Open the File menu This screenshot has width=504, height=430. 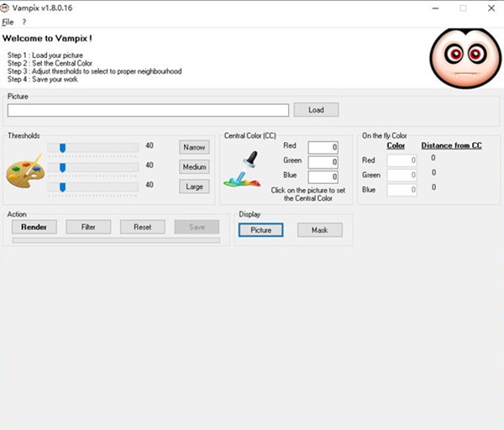(x=8, y=22)
